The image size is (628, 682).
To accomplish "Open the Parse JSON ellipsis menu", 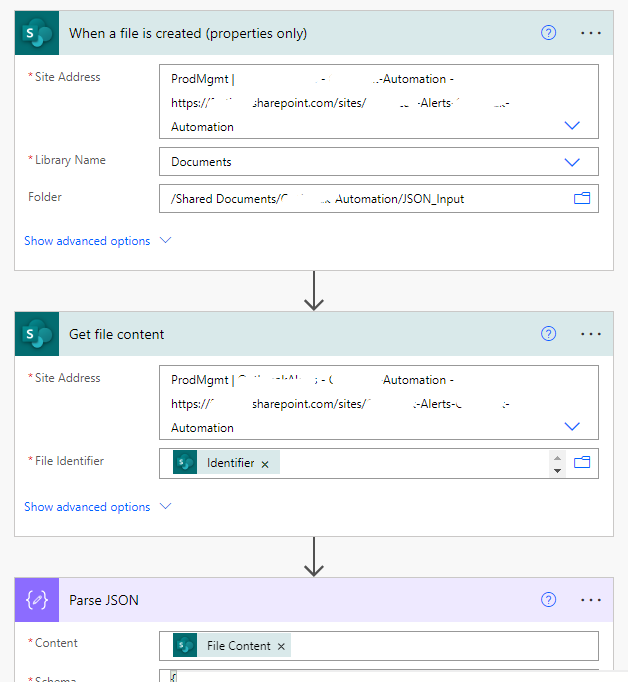I will (x=591, y=600).
